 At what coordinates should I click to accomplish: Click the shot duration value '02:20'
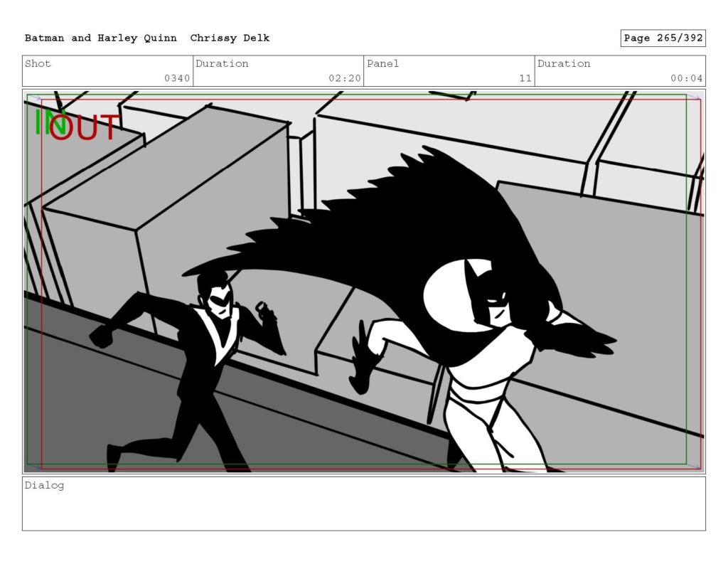tap(345, 78)
